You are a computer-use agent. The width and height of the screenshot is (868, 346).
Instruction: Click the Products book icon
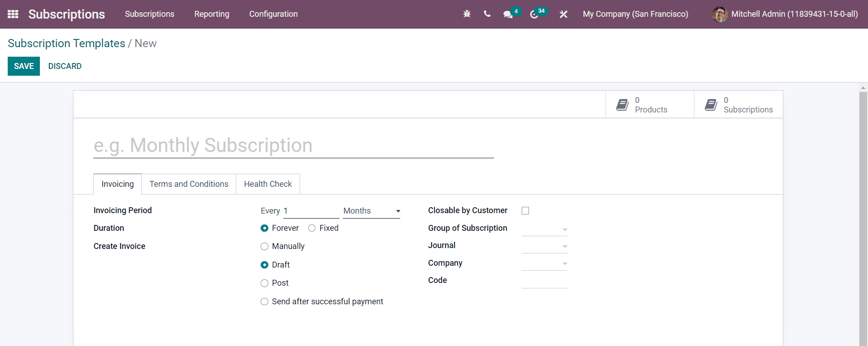622,105
